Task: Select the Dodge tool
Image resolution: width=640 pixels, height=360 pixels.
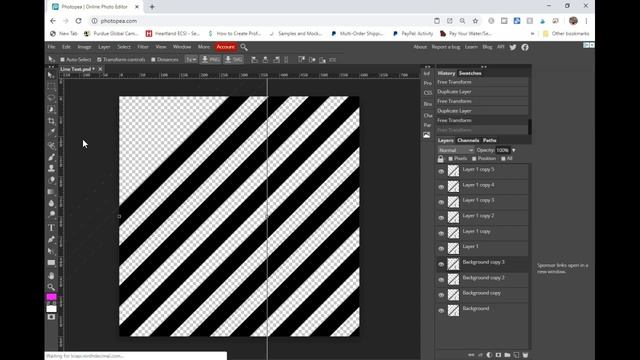Action: click(51, 214)
